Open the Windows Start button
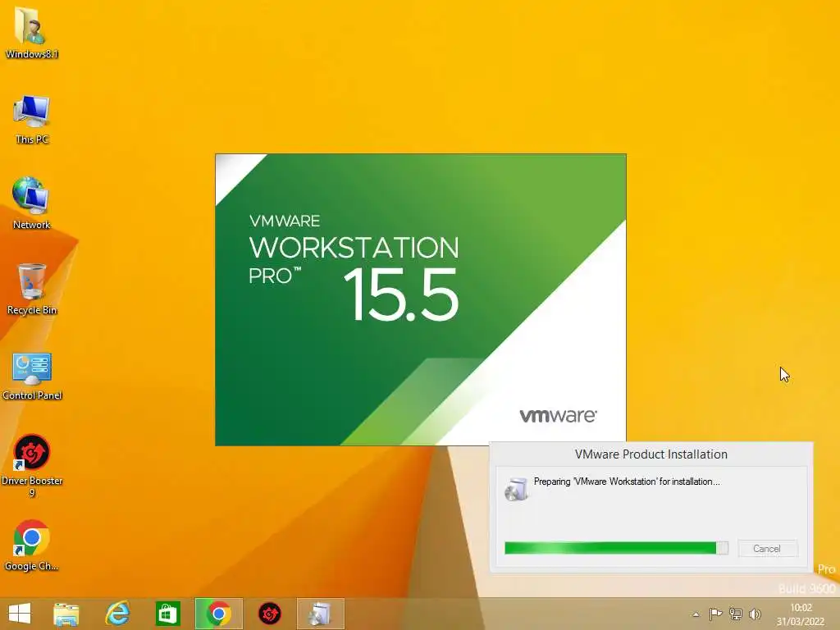This screenshot has width=840, height=630. pyautogui.click(x=20, y=614)
